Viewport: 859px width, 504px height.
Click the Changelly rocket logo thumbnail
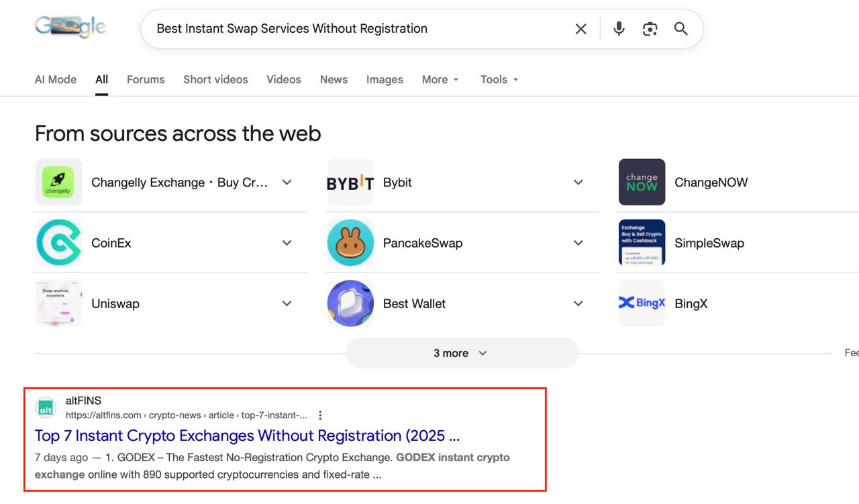tap(58, 182)
